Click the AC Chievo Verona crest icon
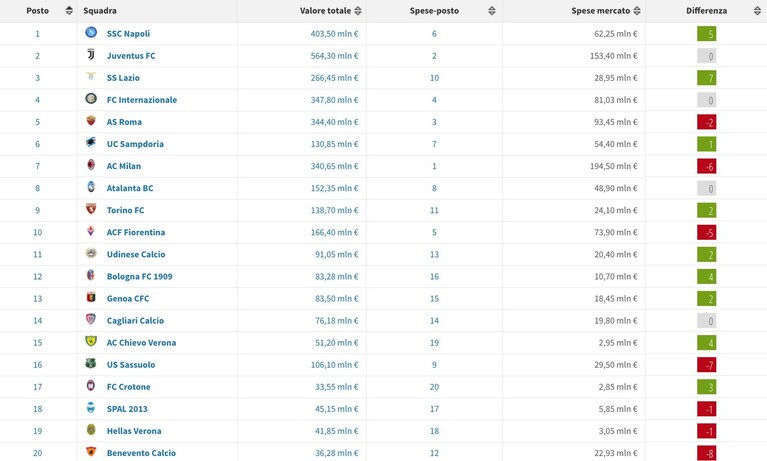This screenshot has height=461, width=767. [91, 341]
